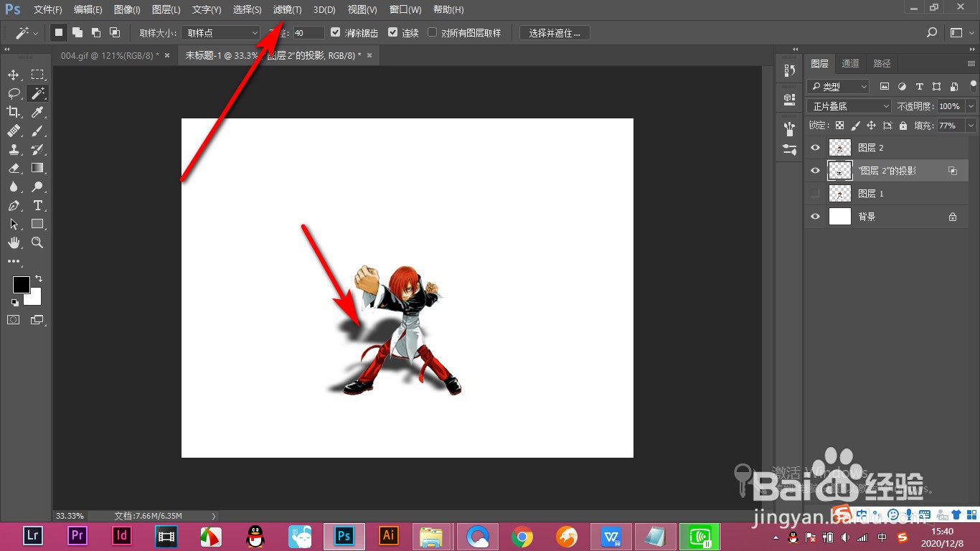
Task: Change the screen mode
Action: (37, 320)
